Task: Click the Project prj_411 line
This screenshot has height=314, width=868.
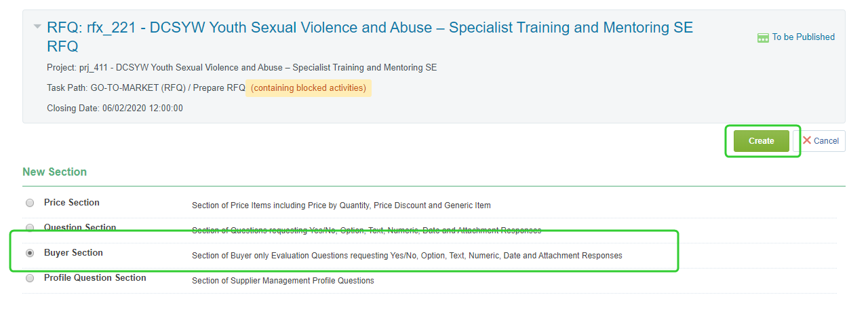Action: (241, 68)
